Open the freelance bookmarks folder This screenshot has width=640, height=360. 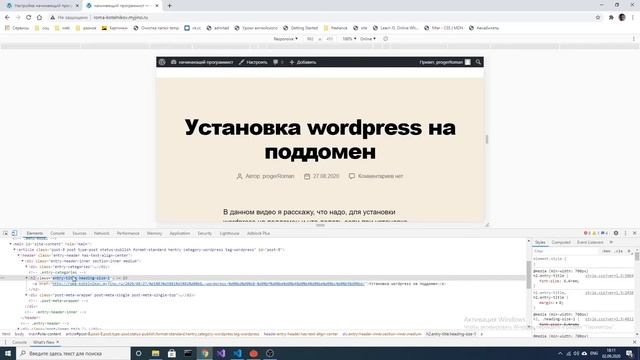click(336, 28)
